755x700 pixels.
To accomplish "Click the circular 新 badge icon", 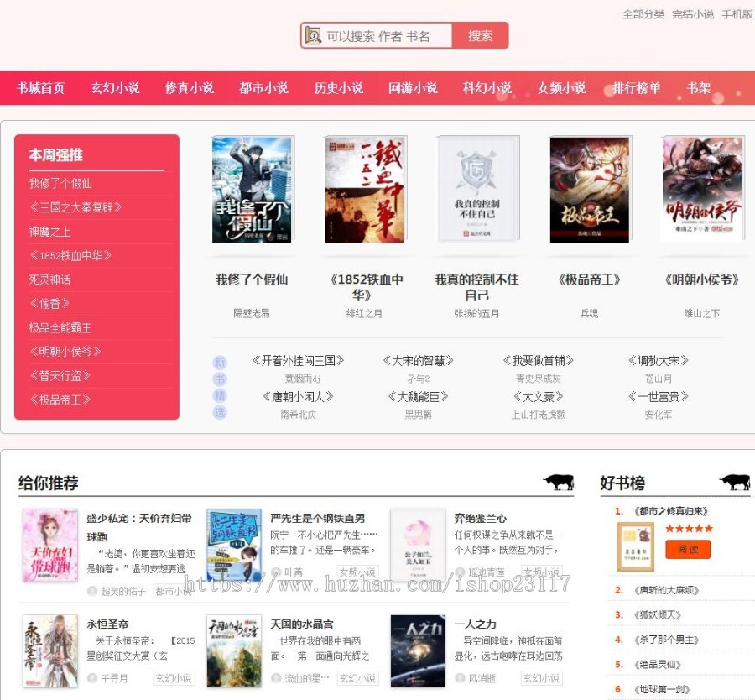I will click(220, 361).
